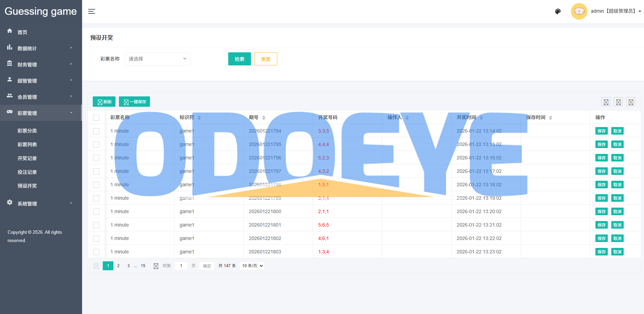Click the page number jump input field
The width and height of the screenshot is (644, 314).
181,266
